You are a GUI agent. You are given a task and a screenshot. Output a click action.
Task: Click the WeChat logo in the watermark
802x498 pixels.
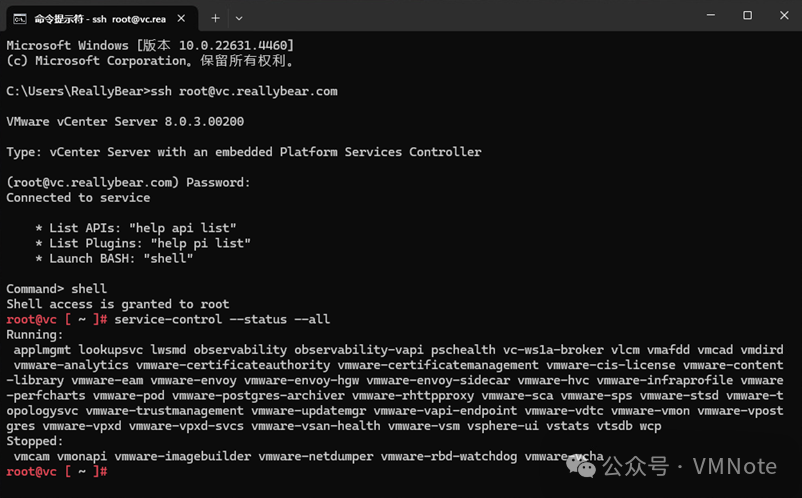(581, 466)
